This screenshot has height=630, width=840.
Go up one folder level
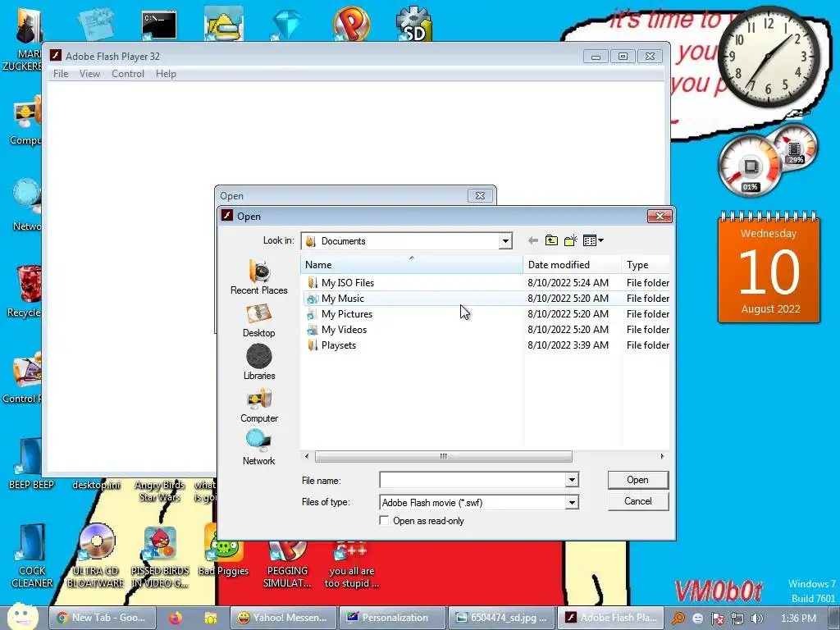[551, 240]
